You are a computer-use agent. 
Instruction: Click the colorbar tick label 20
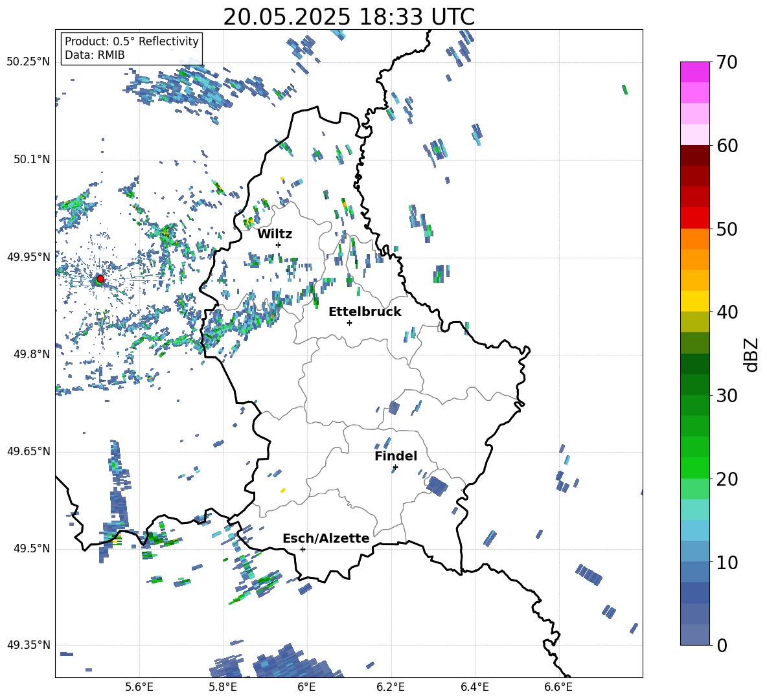[x=727, y=479]
